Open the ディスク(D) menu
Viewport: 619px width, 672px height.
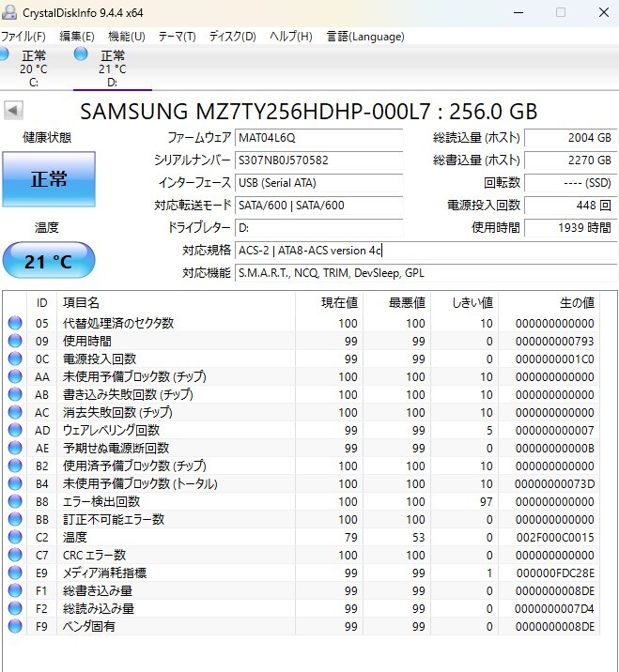[x=233, y=37]
